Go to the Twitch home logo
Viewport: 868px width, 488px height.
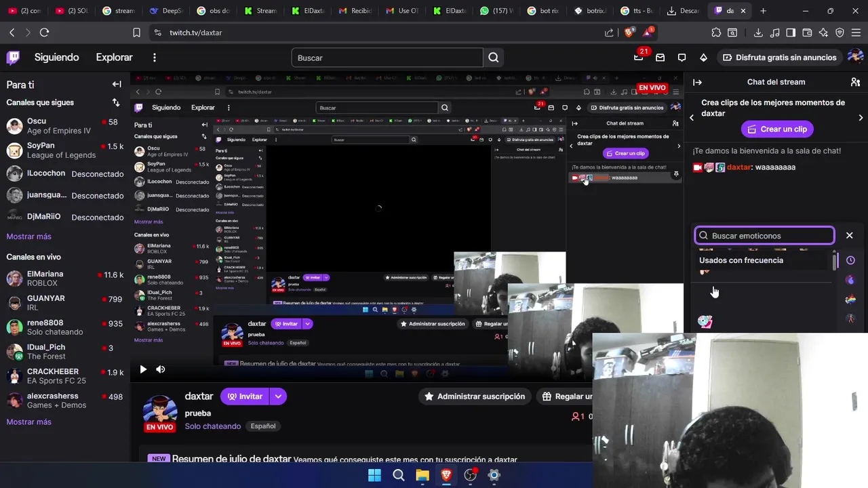(x=13, y=58)
